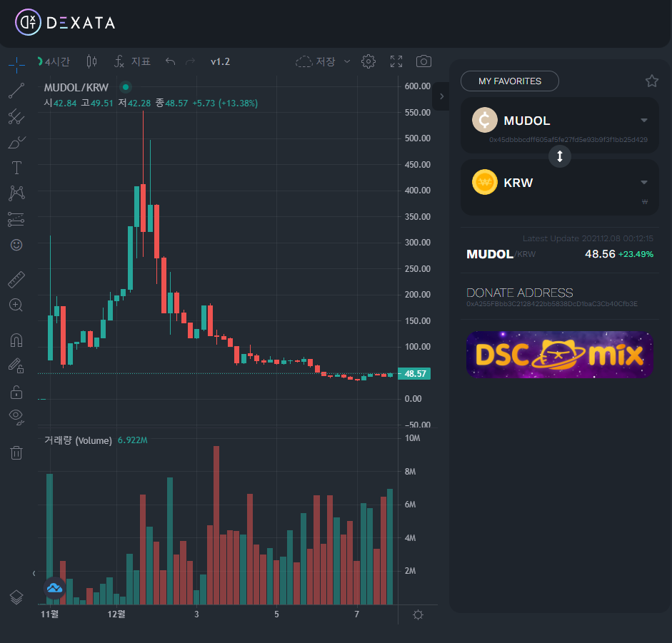The height and width of the screenshot is (643, 672).
Task: Click the 48.56 latest price value
Action: 600,254
